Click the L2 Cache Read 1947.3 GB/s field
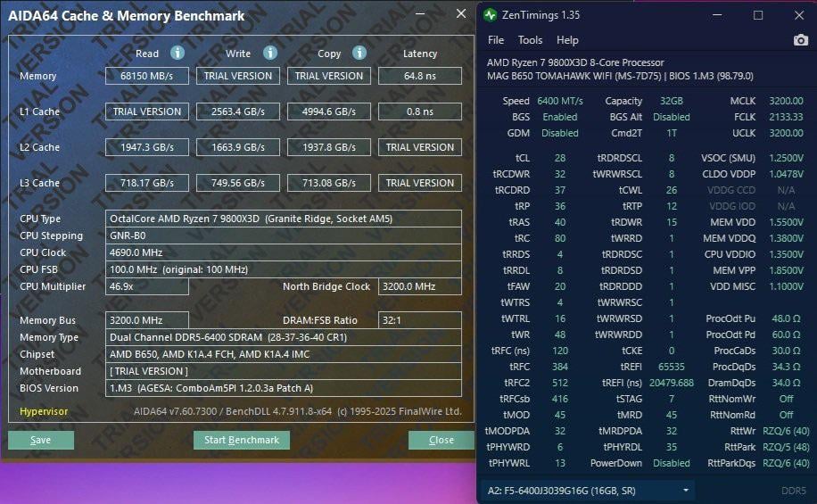Screen dimensions: 817x504 click(147, 147)
